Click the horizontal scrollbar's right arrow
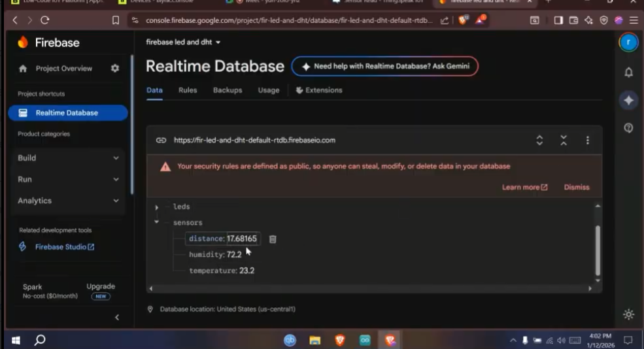The image size is (644, 349). point(590,289)
